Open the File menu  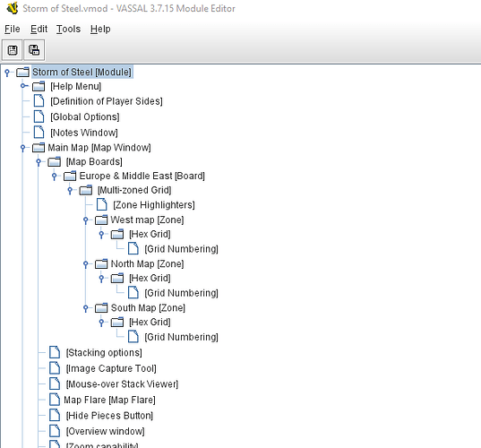[13, 29]
